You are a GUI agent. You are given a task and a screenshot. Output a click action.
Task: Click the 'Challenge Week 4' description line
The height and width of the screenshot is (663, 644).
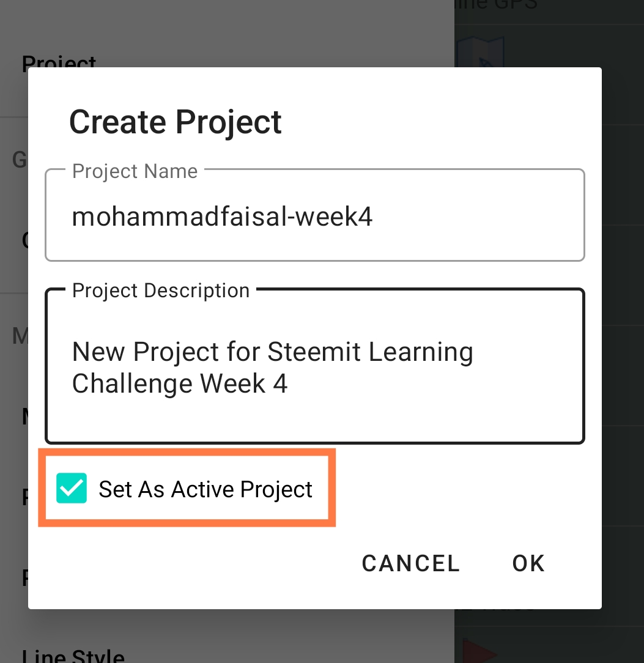(180, 384)
